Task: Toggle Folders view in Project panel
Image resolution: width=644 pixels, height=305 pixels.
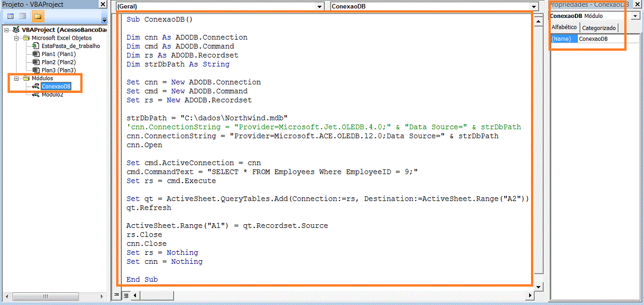Action: coord(37,16)
